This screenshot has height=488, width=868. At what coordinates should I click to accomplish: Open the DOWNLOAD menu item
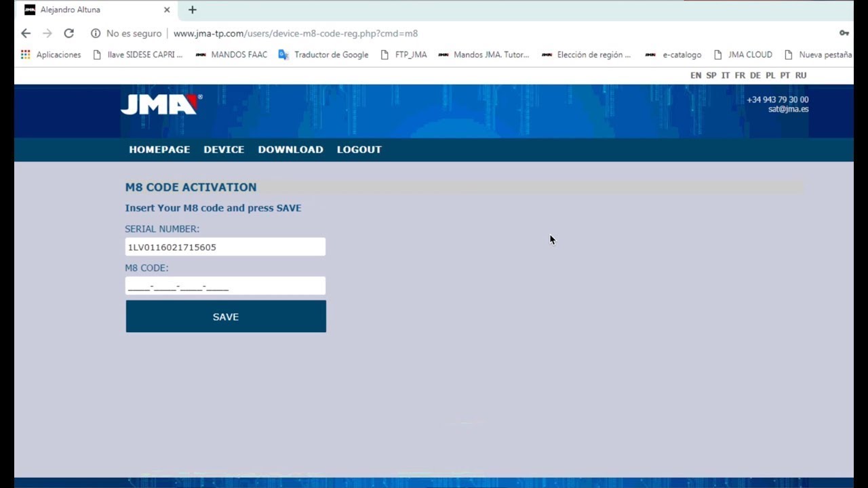290,149
